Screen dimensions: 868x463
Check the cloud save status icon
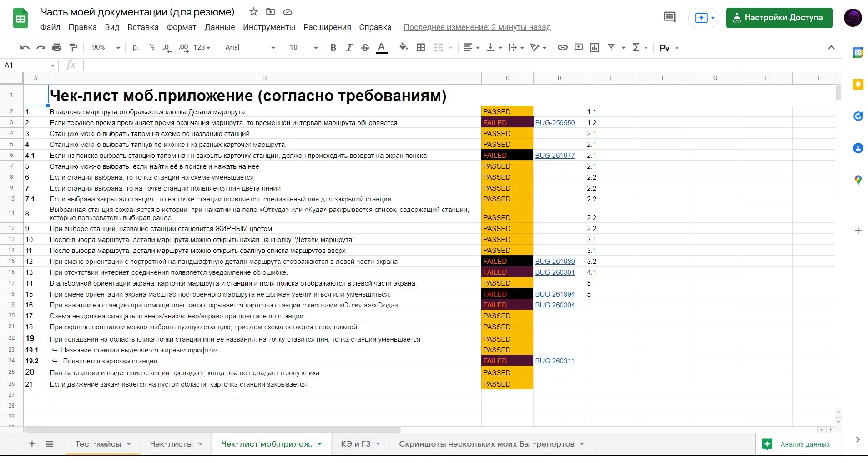click(x=288, y=12)
